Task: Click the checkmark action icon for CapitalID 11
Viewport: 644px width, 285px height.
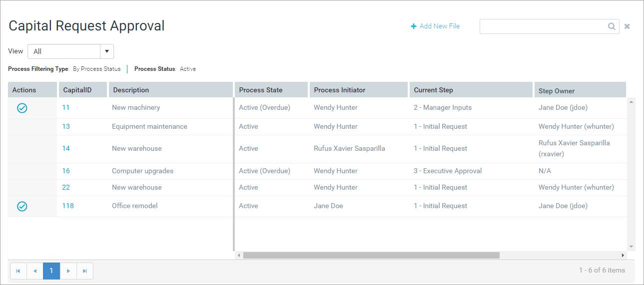Action: tap(22, 108)
